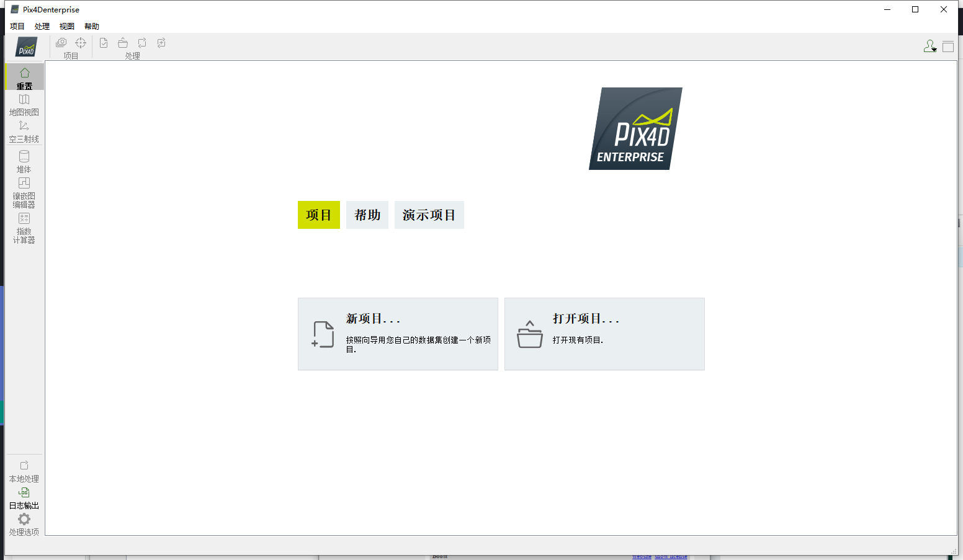This screenshot has height=560, width=963.
Task: Click the Pix4D logo in the toolbar
Action: 26,47
